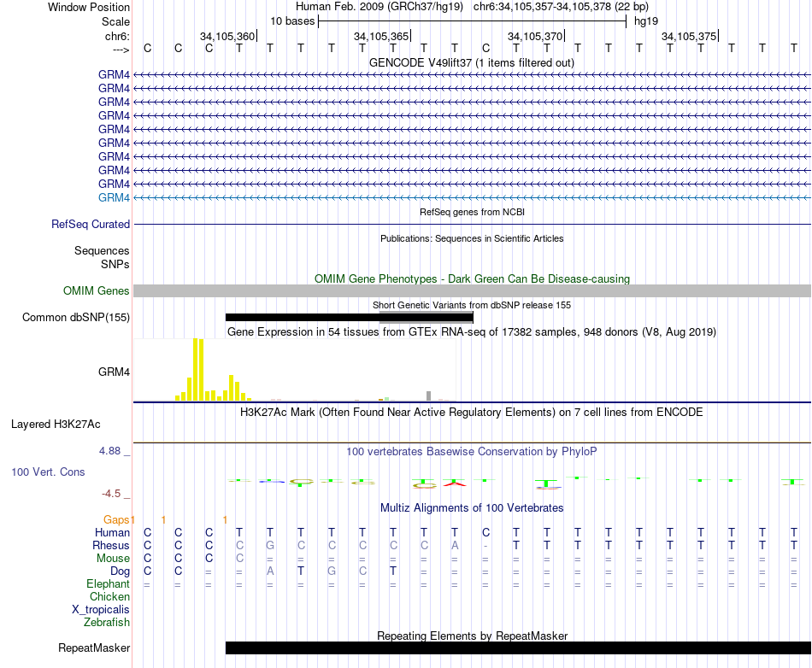
Task: Click the 34,105,365 position label
Action: 381,36
